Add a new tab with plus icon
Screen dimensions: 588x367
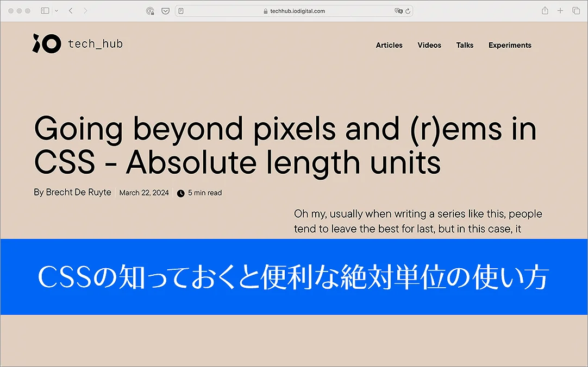[560, 10]
